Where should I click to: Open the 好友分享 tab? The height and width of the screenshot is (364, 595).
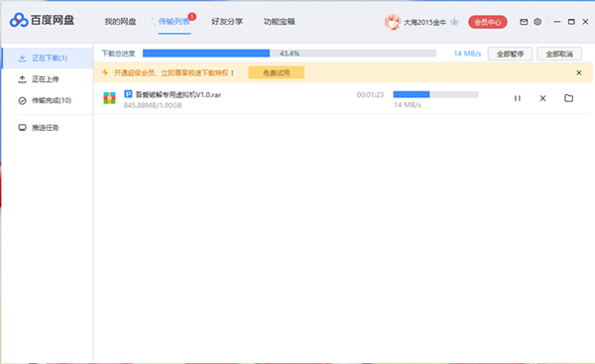pos(227,22)
